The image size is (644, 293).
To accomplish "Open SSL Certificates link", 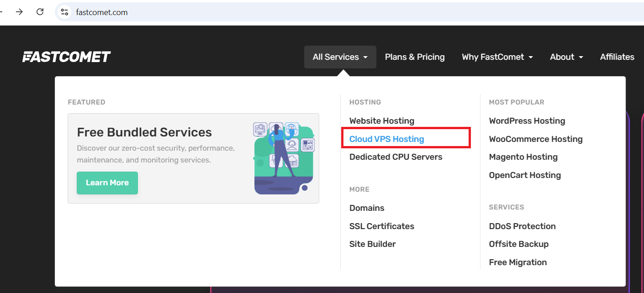I will pyautogui.click(x=382, y=226).
